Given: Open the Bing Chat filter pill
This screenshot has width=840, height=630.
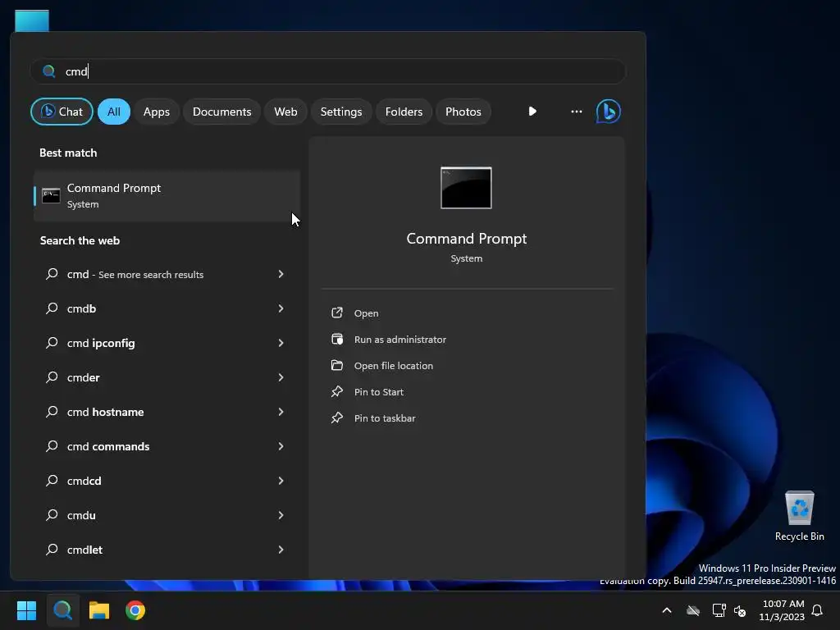Looking at the screenshot, I should [x=62, y=112].
